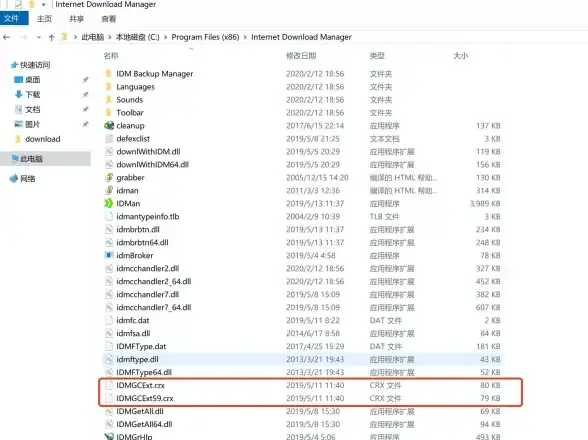Select the green IDMan application icon
The height and width of the screenshot is (440, 588).
pyautogui.click(x=109, y=203)
